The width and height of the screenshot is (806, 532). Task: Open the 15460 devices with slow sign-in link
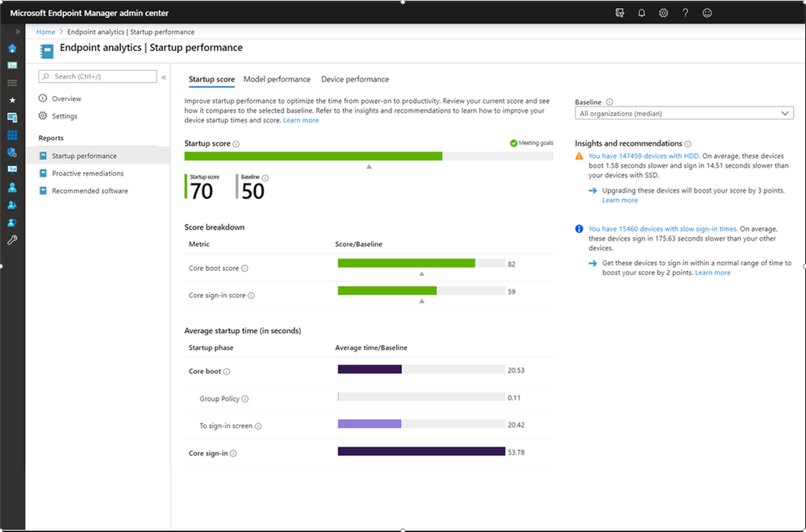pos(663,229)
